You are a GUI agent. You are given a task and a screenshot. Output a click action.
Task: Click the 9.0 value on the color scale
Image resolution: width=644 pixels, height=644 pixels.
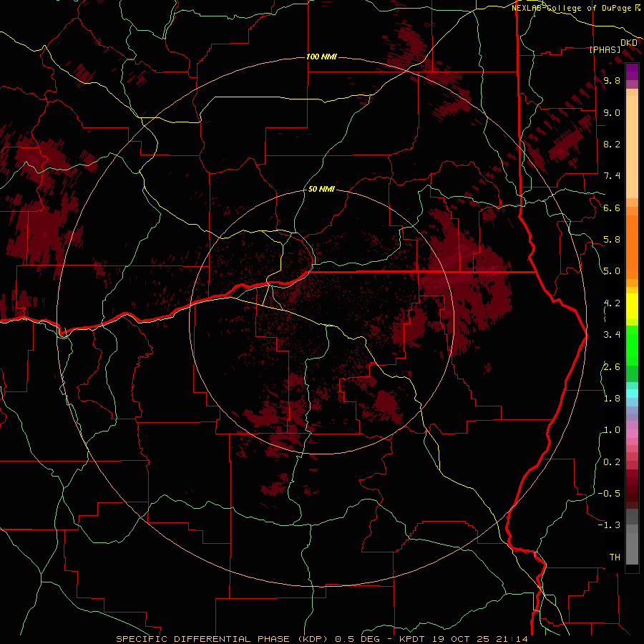click(612, 112)
